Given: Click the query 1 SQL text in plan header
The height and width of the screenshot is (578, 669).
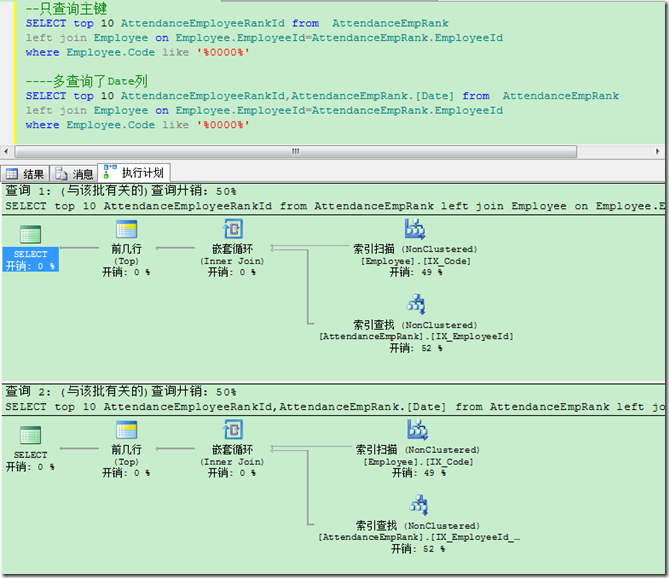Looking at the screenshot, I should (x=334, y=206).
